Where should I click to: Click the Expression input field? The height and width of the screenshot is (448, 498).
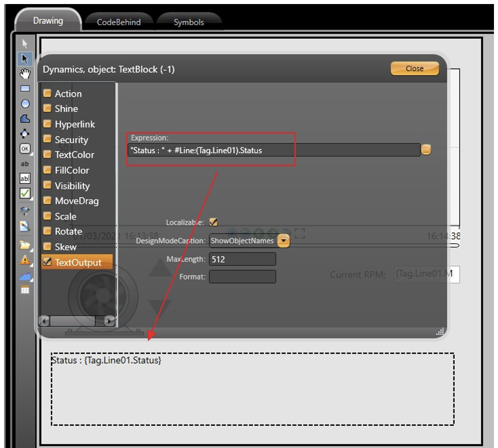[x=274, y=150]
